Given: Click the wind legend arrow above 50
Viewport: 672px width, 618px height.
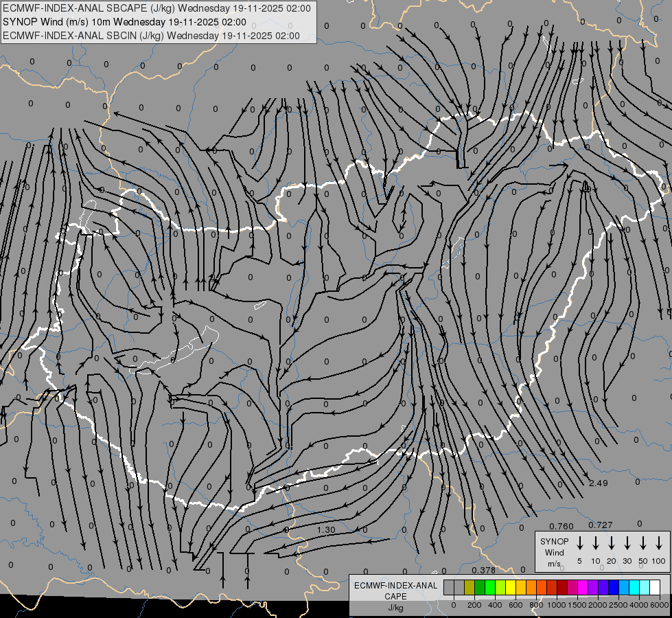Looking at the screenshot, I should [x=643, y=542].
